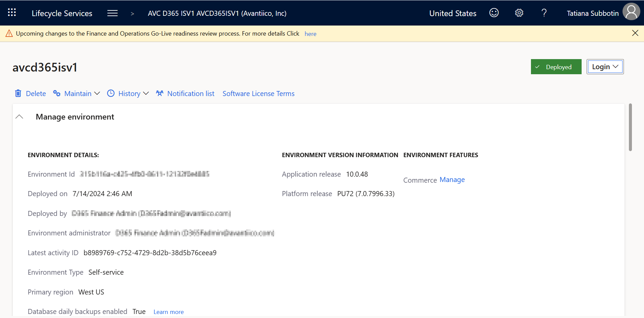
Task: Click the Self-service environment type value
Action: [x=106, y=272]
